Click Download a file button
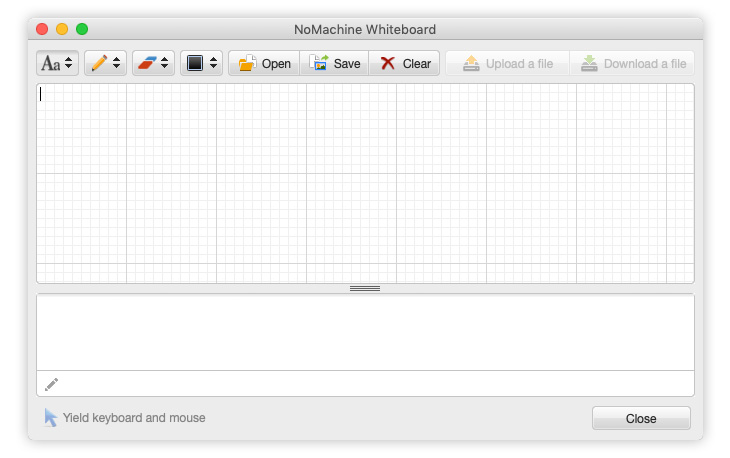730x458 pixels. pyautogui.click(x=632, y=63)
